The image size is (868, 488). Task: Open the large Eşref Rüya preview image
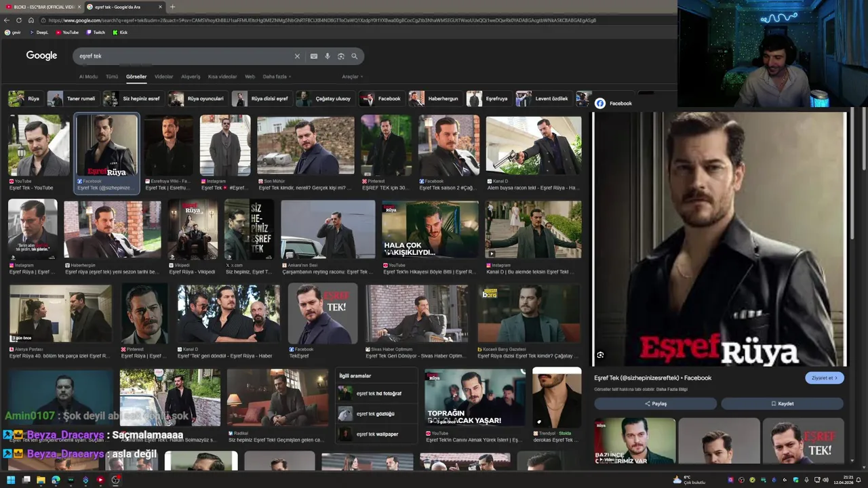719,239
